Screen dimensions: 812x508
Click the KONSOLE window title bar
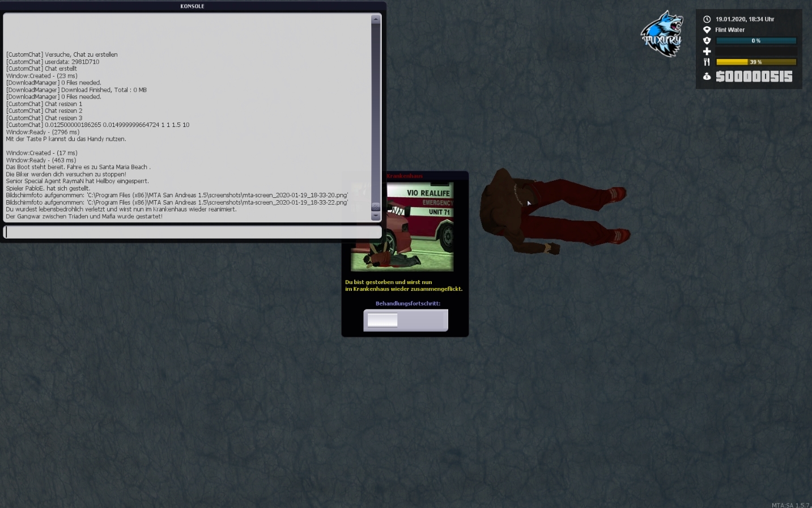[x=192, y=6]
